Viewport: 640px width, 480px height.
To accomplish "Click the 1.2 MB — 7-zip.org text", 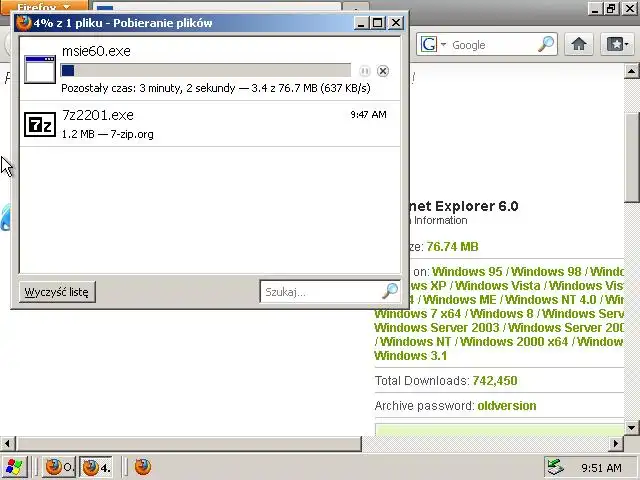I will [107, 134].
